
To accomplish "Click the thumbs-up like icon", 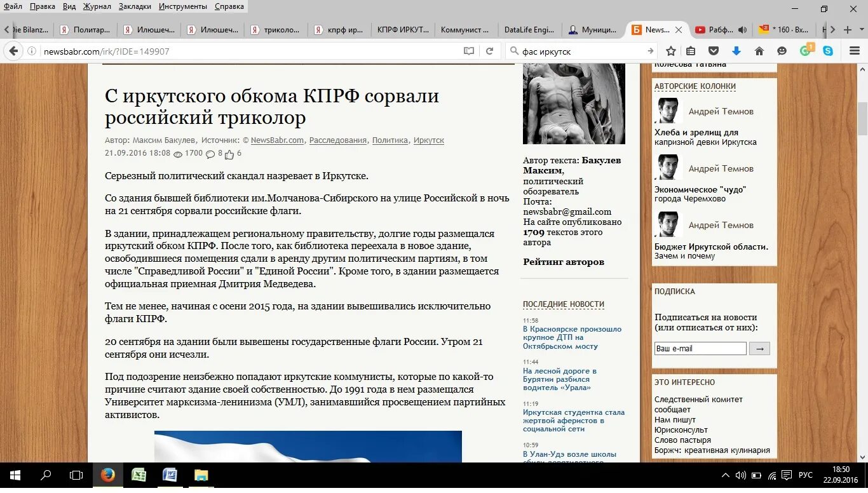I will click(x=229, y=153).
